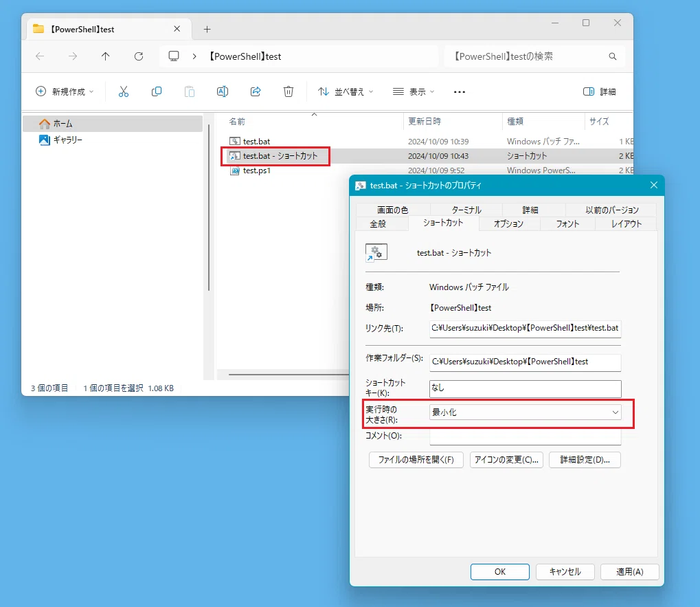
Task: Click the OK button
Action: point(500,572)
